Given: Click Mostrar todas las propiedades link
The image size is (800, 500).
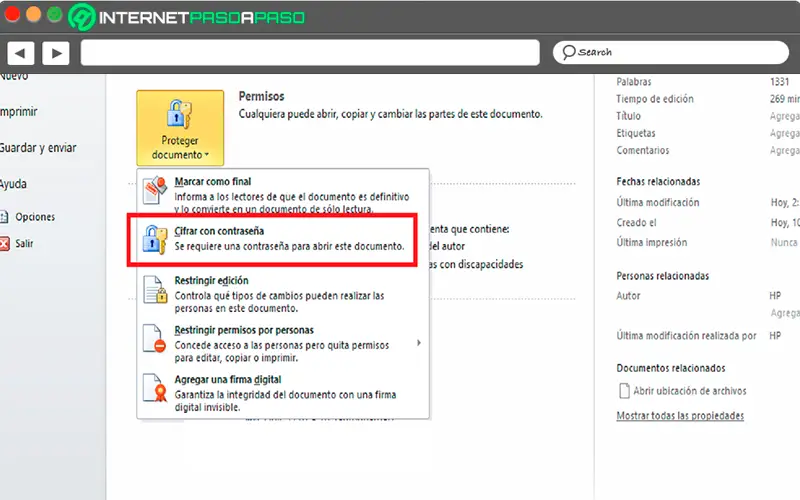Looking at the screenshot, I should tap(680, 416).
